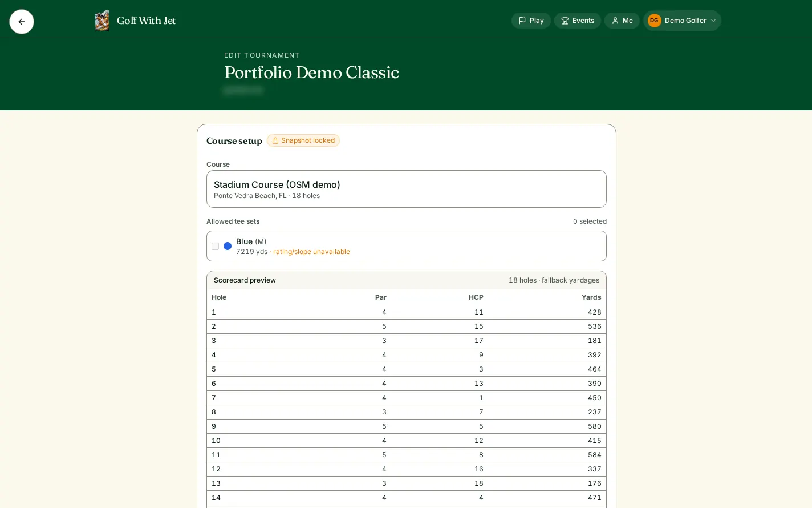This screenshot has width=812, height=508.
Task: Click yardage 176 for hole 13
Action: tap(595, 483)
